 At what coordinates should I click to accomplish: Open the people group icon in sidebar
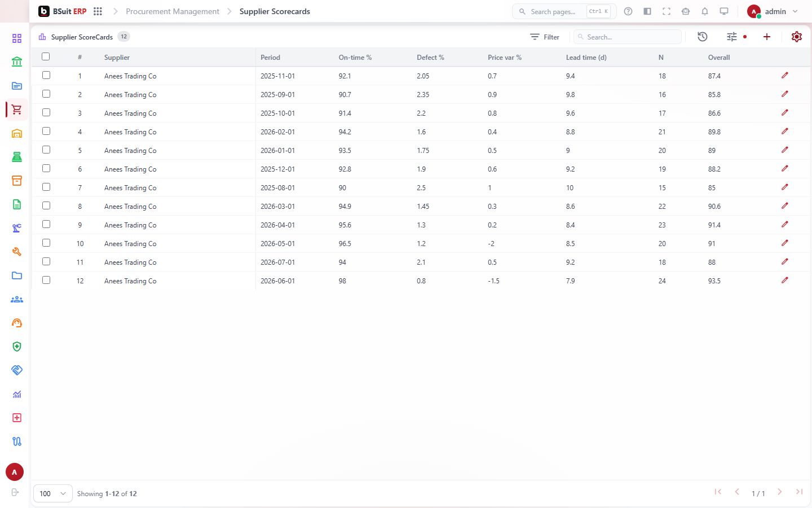click(x=17, y=299)
